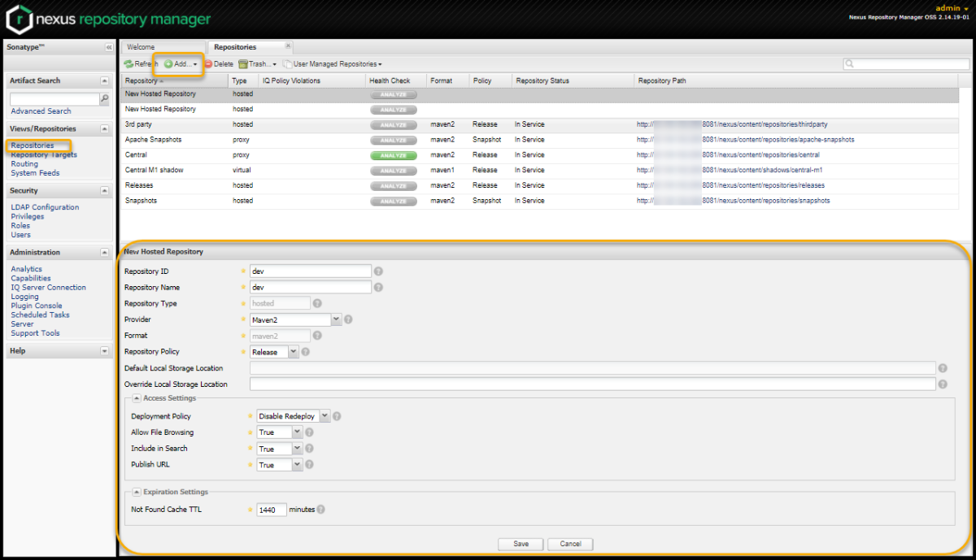This screenshot has height=560, width=976.
Task: Open help icon beside Repository Name field
Action: pos(378,288)
